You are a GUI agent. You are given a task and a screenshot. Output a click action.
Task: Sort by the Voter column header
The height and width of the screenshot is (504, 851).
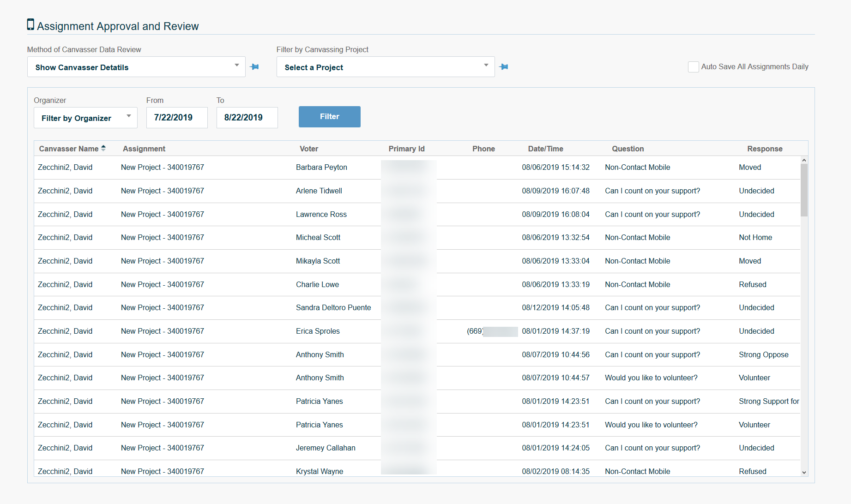click(x=309, y=149)
